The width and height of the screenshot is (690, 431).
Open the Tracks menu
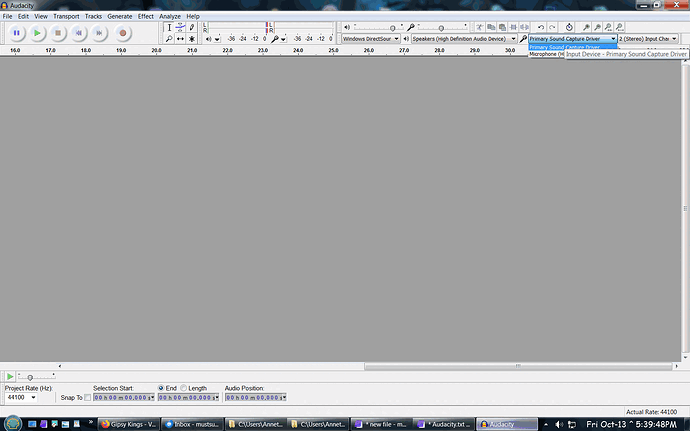(x=93, y=16)
